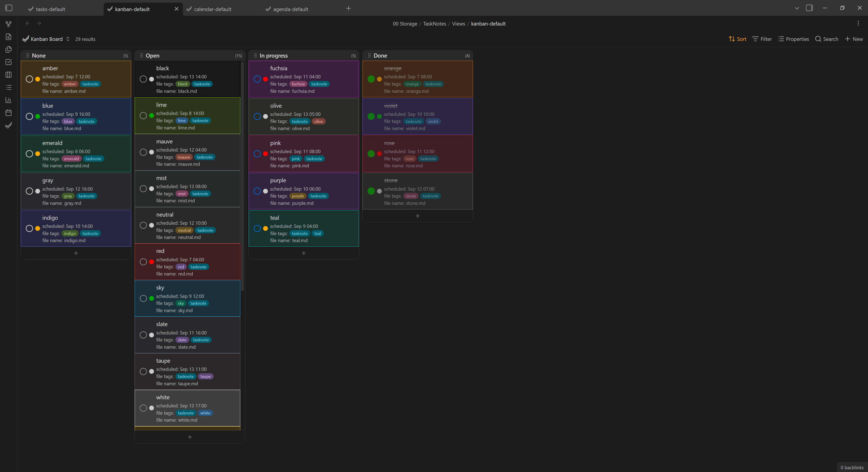868x472 pixels.
Task: Click the orange priority dot on indigo card
Action: tap(38, 229)
